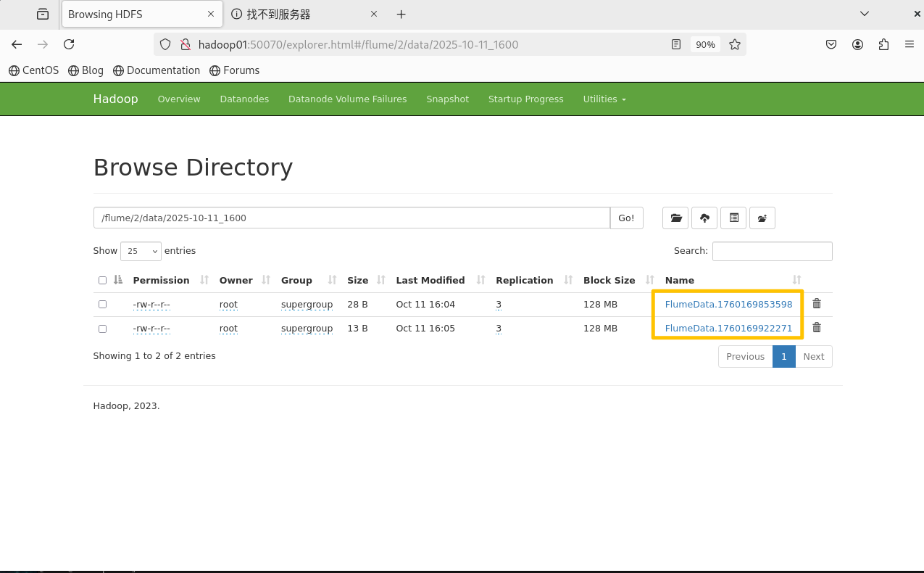Viewport: 924px width, 573px height.
Task: Sort by the first column sort icon
Action: [119, 280]
